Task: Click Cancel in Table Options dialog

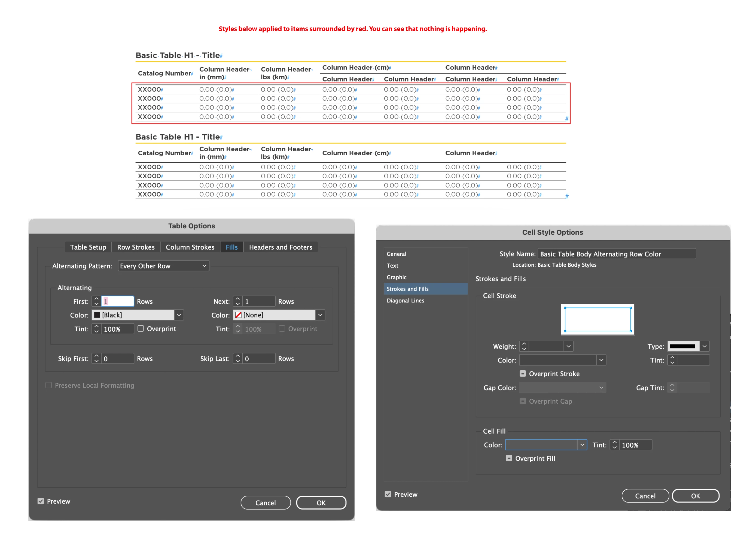Action: coord(266,503)
